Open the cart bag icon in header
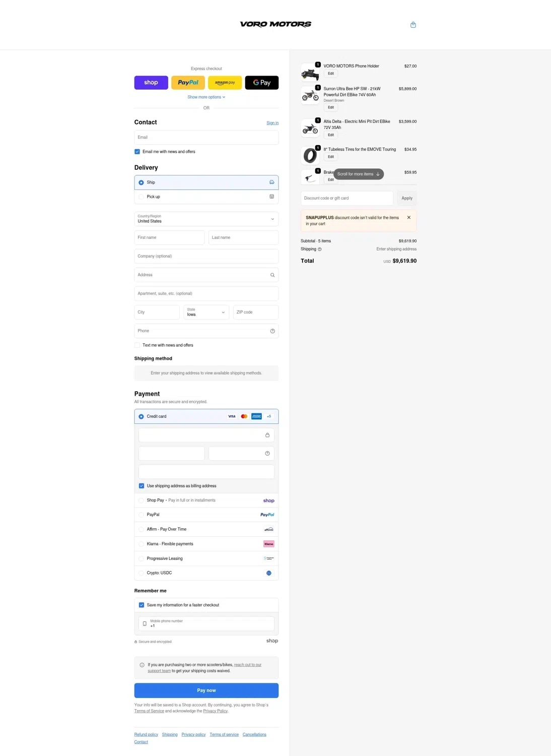The height and width of the screenshot is (756, 551). click(x=413, y=25)
